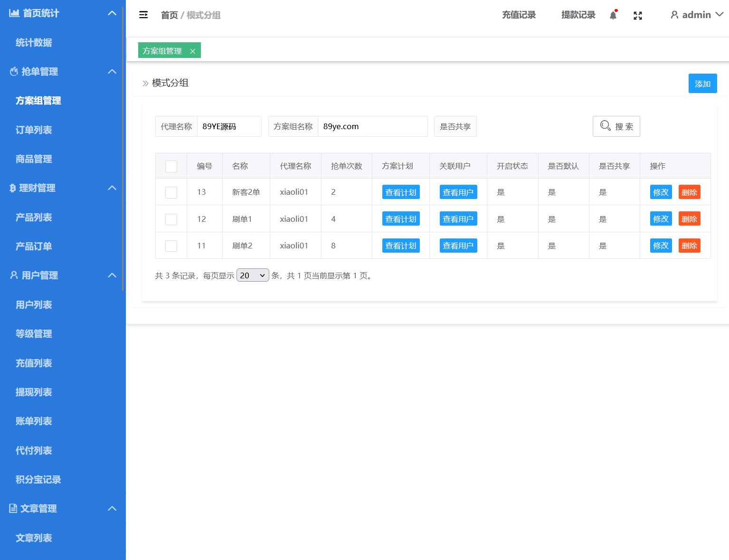Click the admin user avatar icon
The height and width of the screenshot is (560, 729).
(674, 15)
